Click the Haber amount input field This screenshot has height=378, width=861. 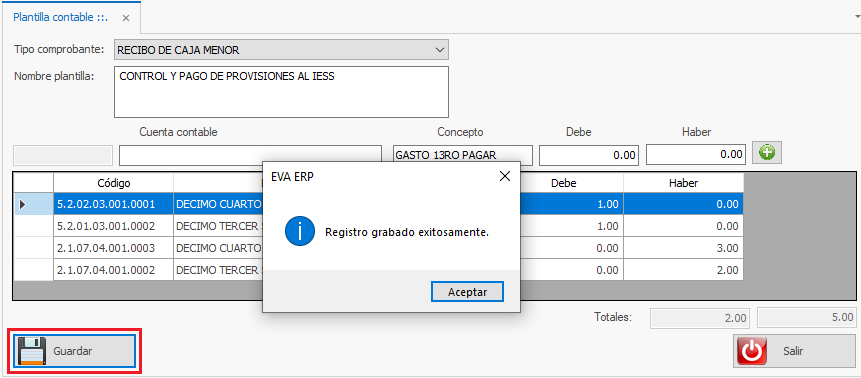point(696,155)
